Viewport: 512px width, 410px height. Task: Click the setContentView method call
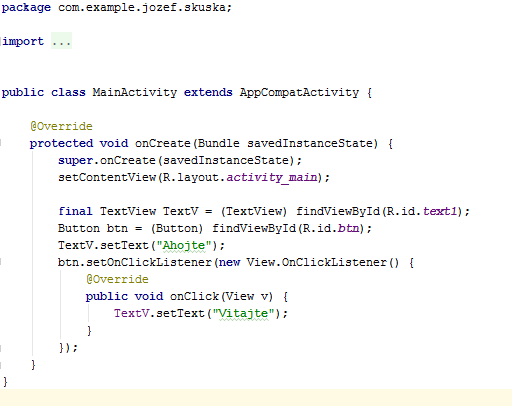pyautogui.click(x=107, y=177)
